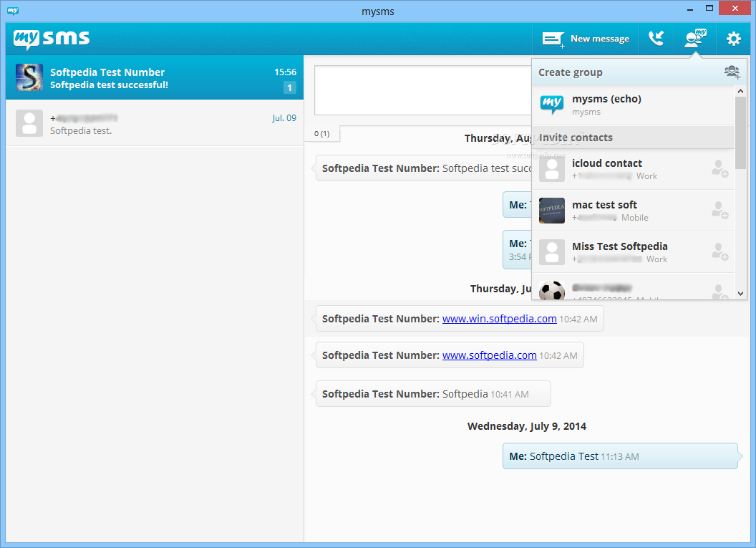
Task: Open the call log phone icon
Action: click(x=656, y=39)
